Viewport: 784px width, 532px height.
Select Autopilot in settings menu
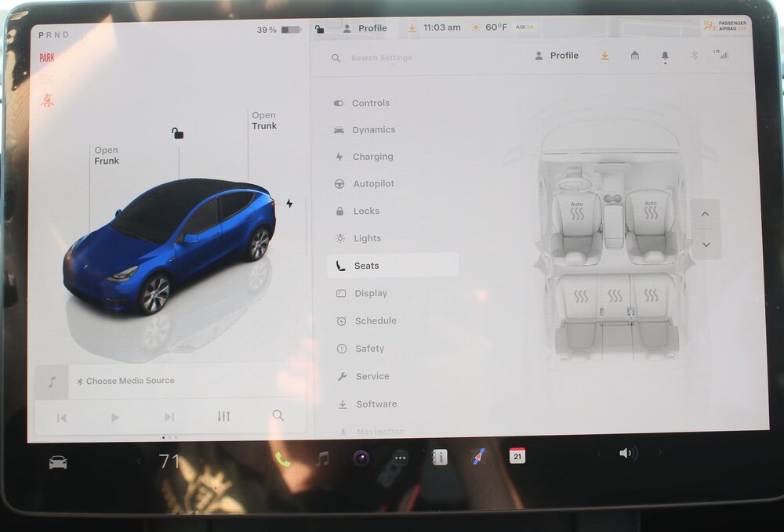pos(373,184)
